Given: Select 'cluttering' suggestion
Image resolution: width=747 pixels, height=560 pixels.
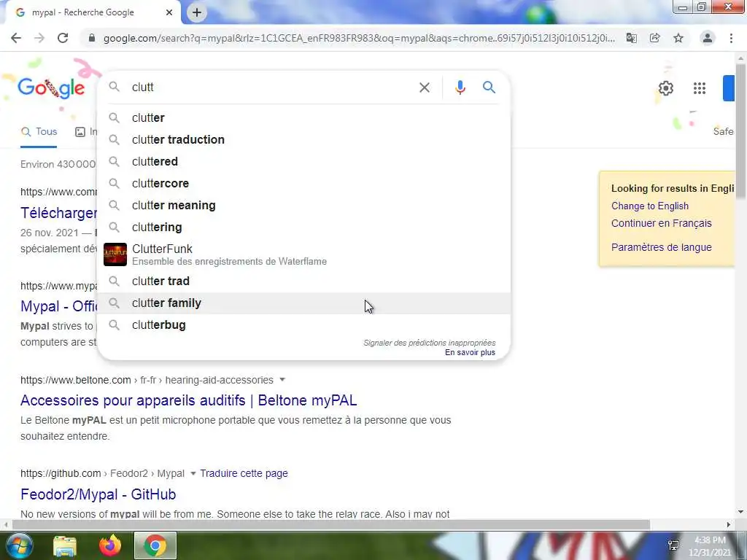Looking at the screenshot, I should (303, 227).
